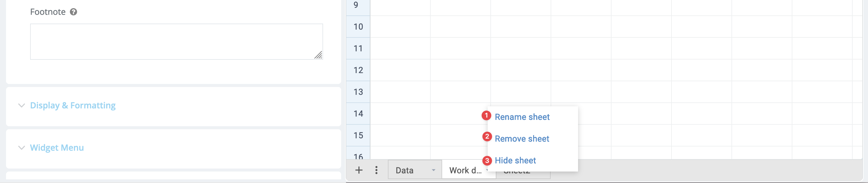Expand the Display & Formatting section chevron

pos(22,105)
